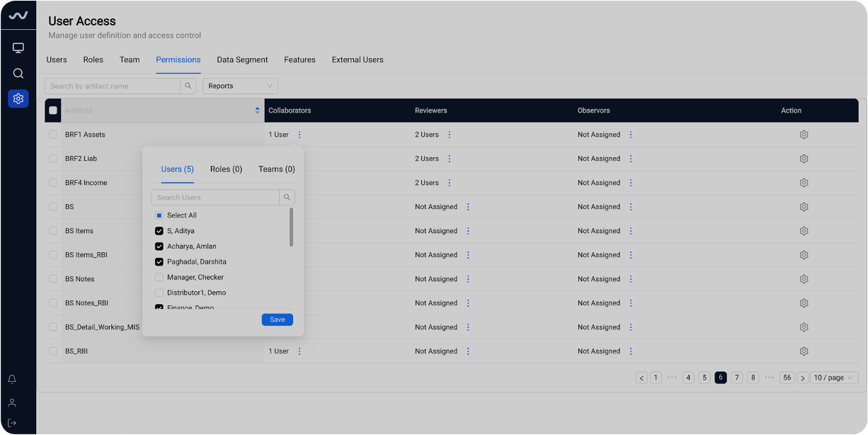Image resolution: width=868 pixels, height=435 pixels.
Task: Open the 10 / page size dropdown
Action: pos(834,378)
